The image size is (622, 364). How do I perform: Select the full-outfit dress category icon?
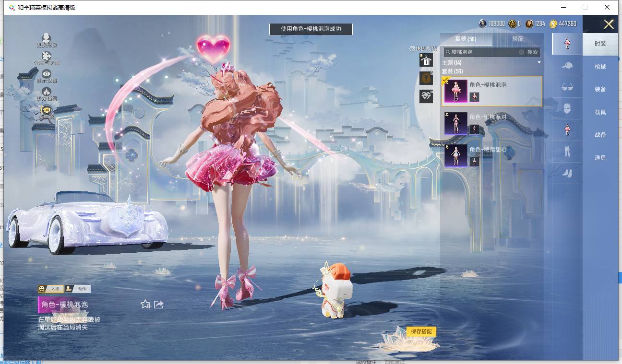coord(567,44)
